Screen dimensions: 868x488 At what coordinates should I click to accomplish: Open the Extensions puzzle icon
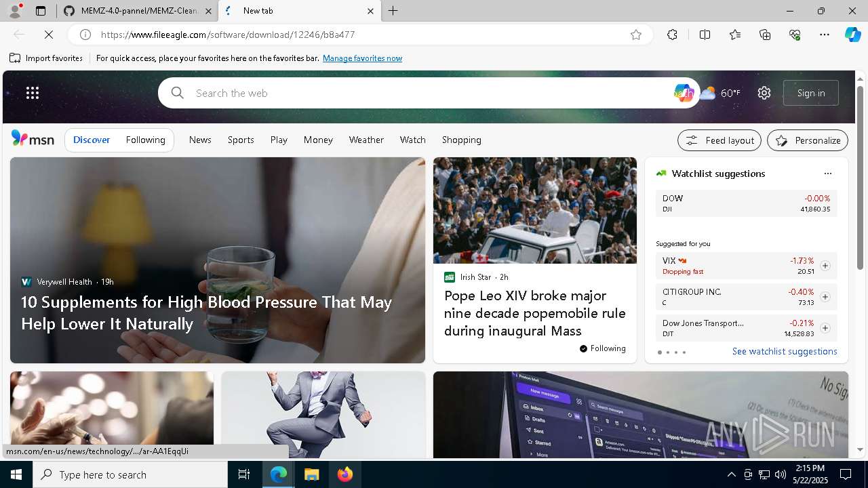pyautogui.click(x=672, y=35)
